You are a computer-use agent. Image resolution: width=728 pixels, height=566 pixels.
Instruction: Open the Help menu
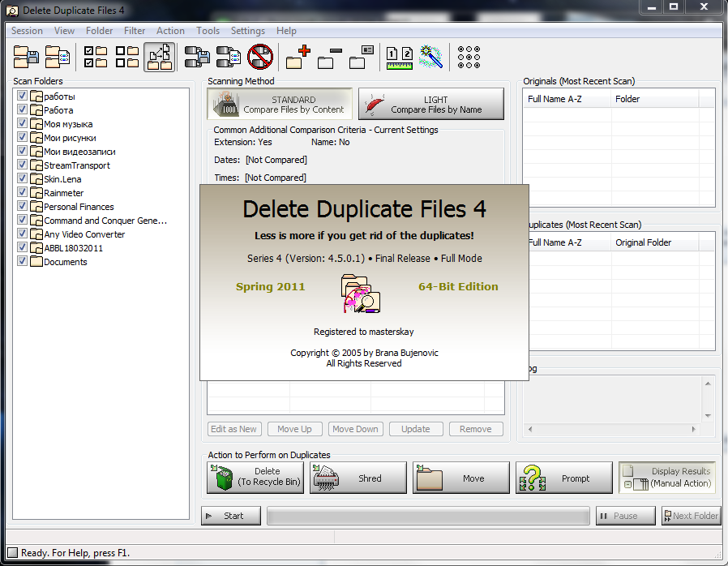pyautogui.click(x=286, y=31)
